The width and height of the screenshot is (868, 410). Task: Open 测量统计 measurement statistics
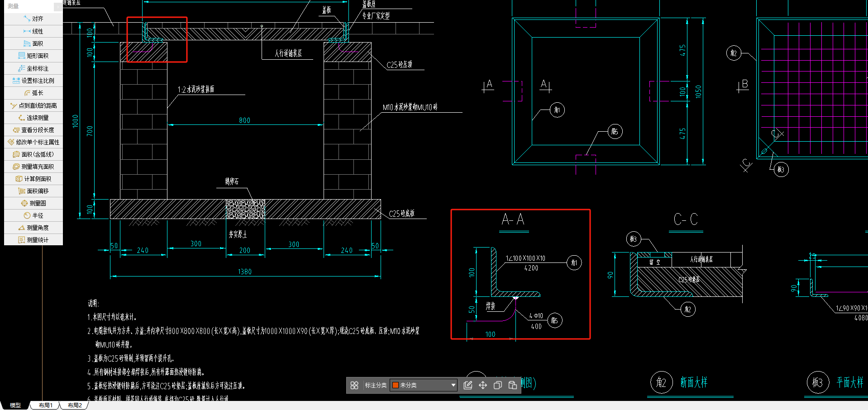33,240
